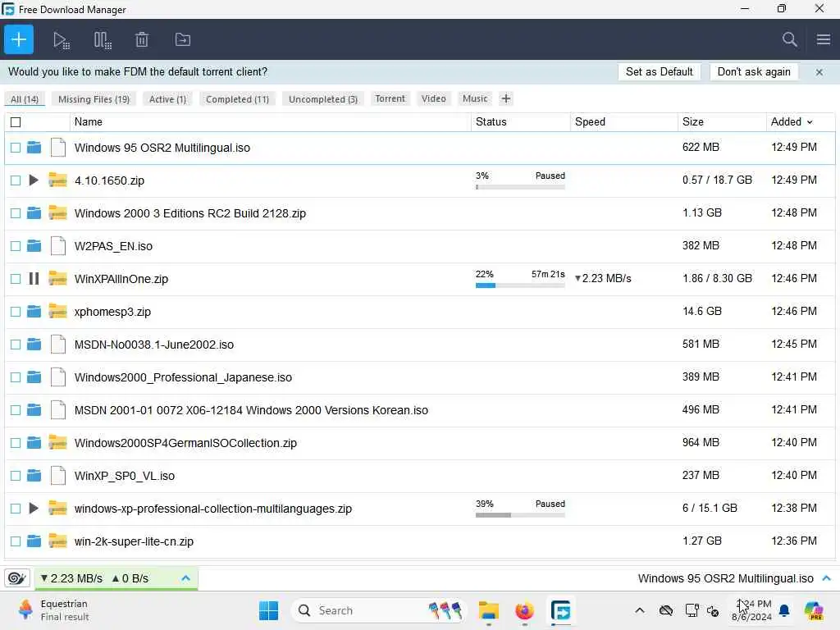
Task: Filter downloads by Torrent tag
Action: tap(390, 98)
